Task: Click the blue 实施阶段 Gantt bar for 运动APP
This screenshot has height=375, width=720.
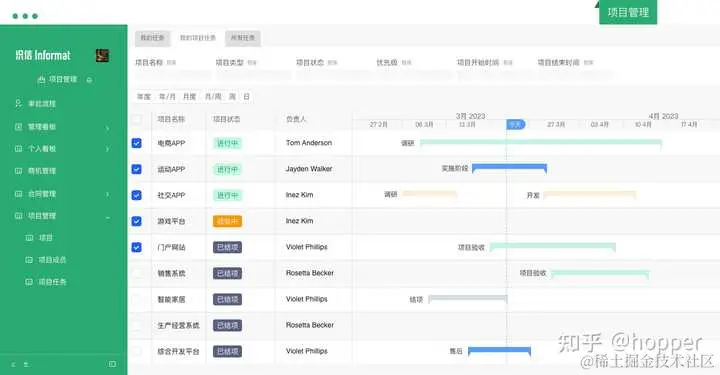Action: 509,168
